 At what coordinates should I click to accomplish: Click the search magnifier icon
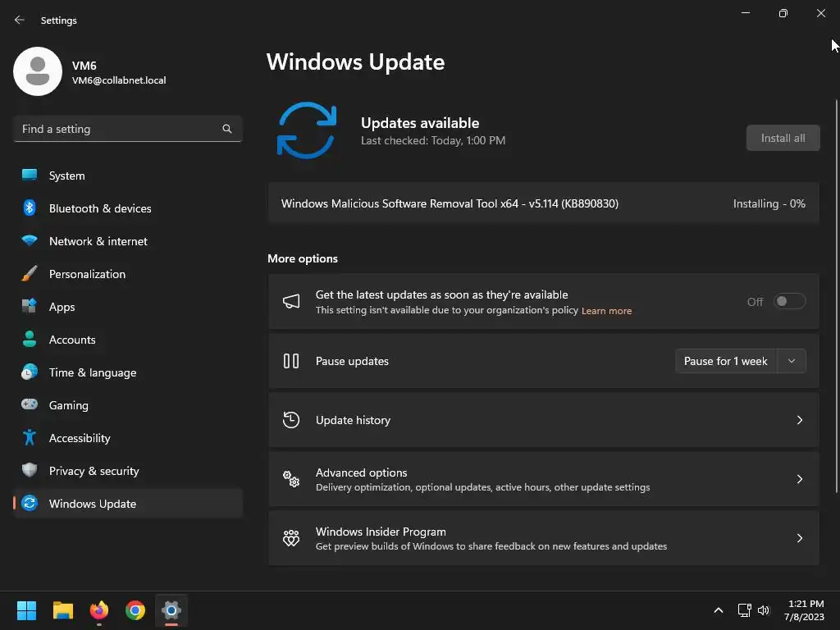pos(227,129)
